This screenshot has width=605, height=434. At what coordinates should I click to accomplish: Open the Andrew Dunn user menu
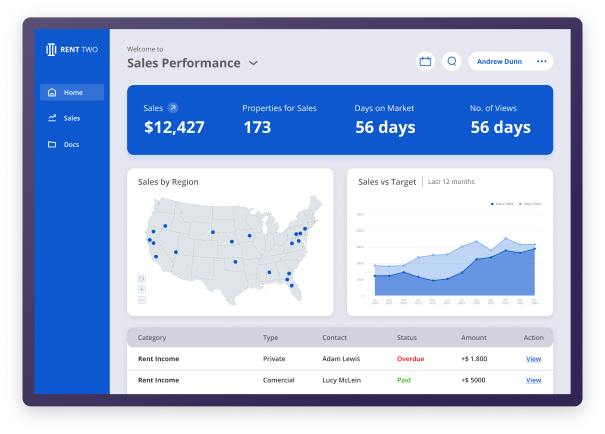pos(497,62)
